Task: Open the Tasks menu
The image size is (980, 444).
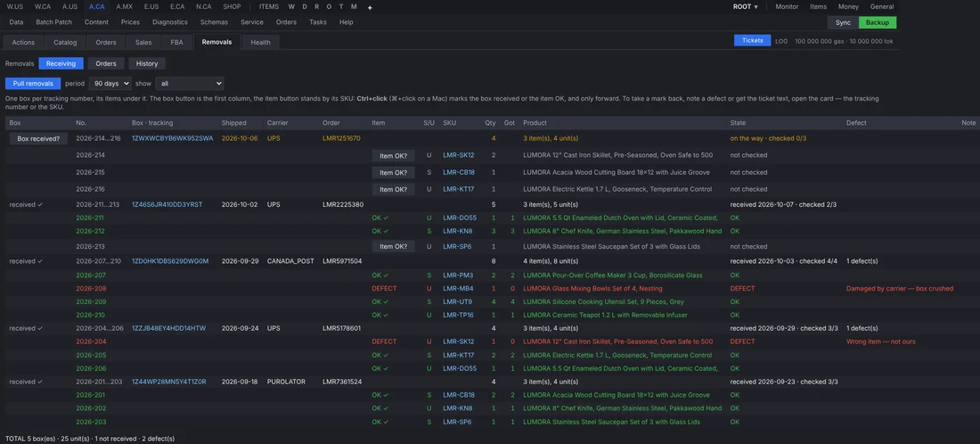Action: [x=317, y=22]
